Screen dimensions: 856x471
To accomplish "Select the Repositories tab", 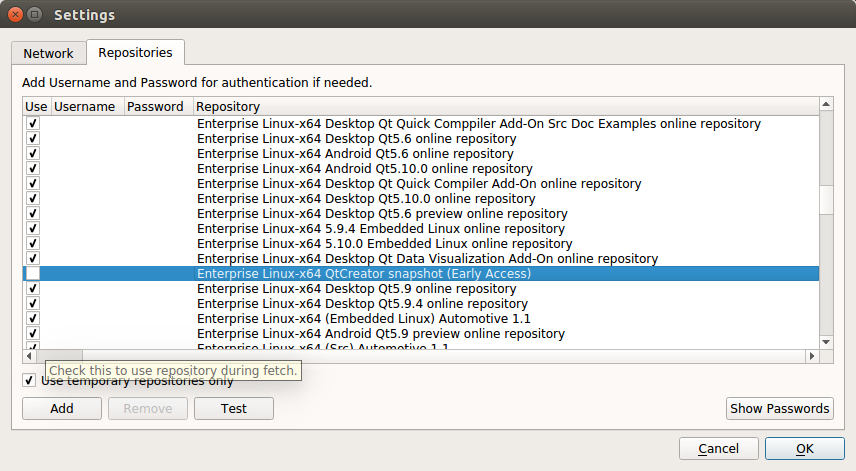I will click(x=135, y=52).
